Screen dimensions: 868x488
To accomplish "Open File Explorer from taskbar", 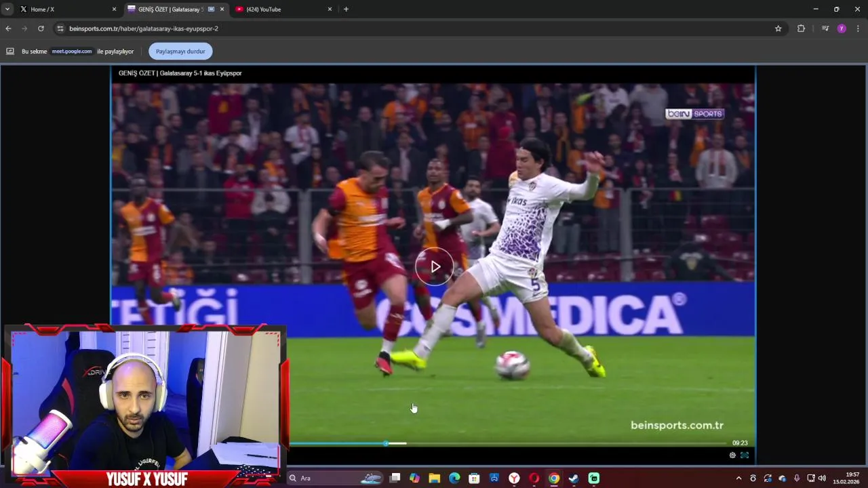I will [x=435, y=478].
